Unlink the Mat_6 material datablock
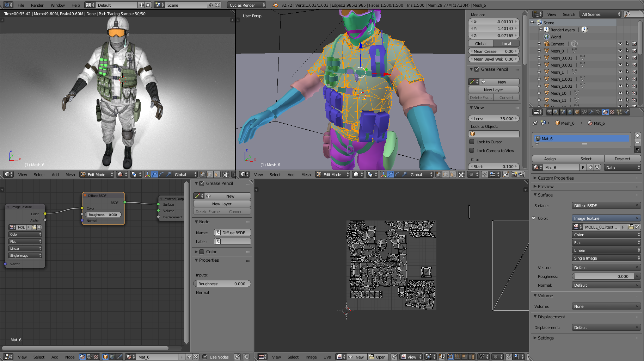 click(597, 168)
